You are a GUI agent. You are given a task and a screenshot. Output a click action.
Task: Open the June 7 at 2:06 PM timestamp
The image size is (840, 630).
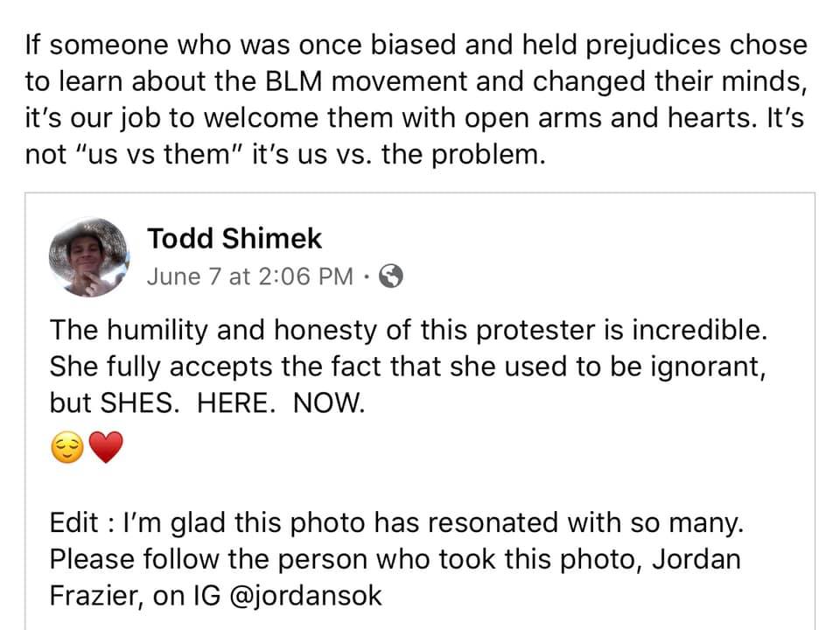point(250,276)
